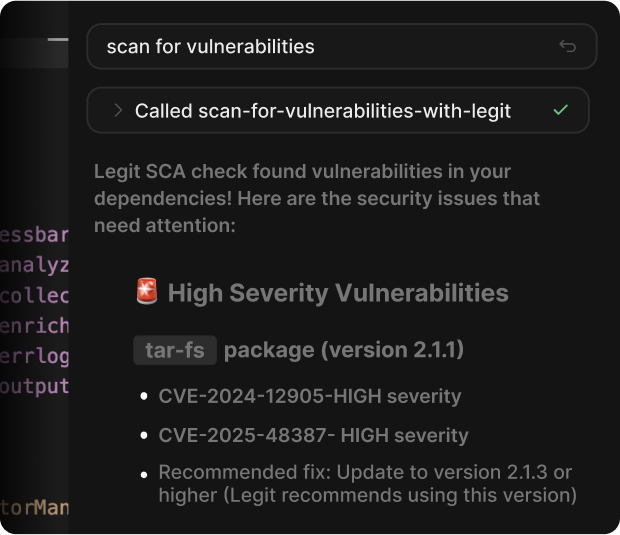Click the bullet before the Recommended fix line
The height and width of the screenshot is (535, 620).
144,473
